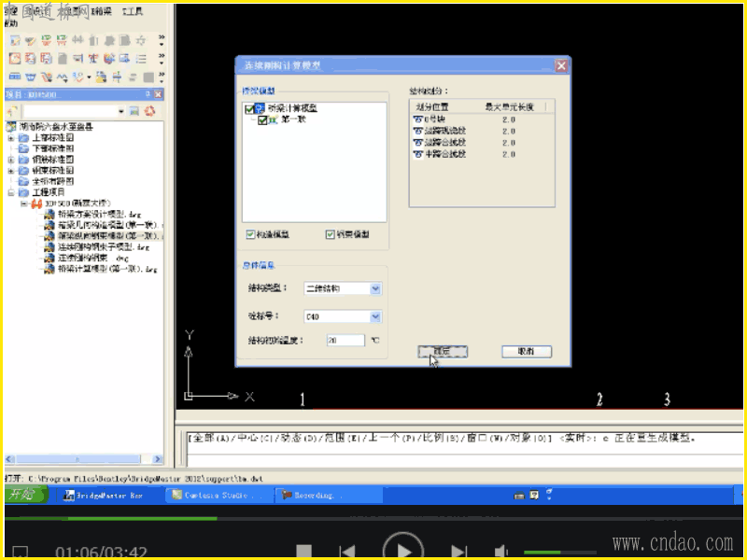Viewport: 747px width, 560px height.
Task: Click the tree toolbar icon left of the combo box
Action: tap(13, 111)
